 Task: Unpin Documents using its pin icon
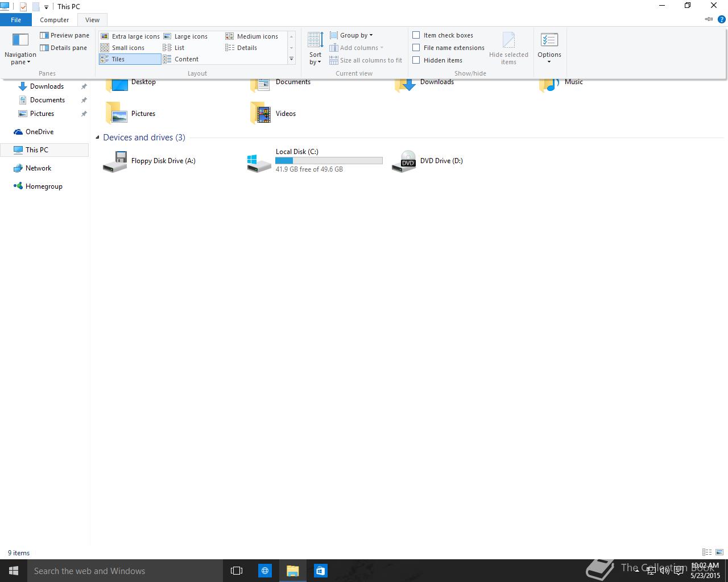coord(84,100)
